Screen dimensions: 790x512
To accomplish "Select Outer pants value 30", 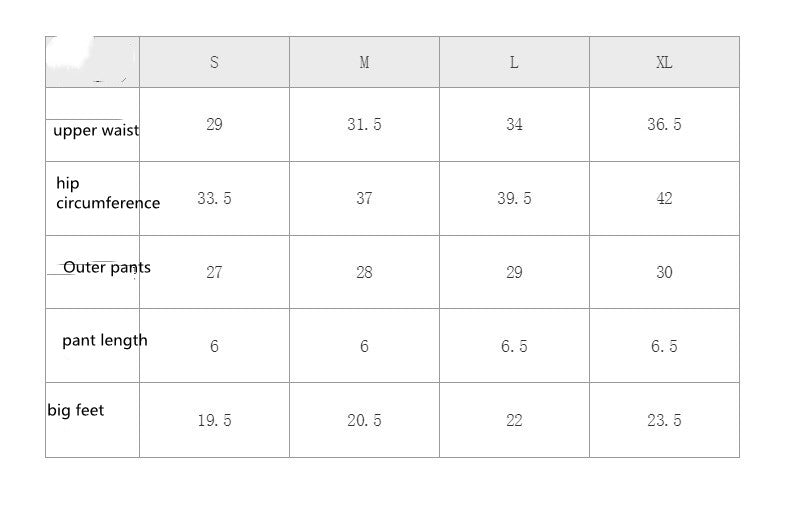I will [664, 273].
